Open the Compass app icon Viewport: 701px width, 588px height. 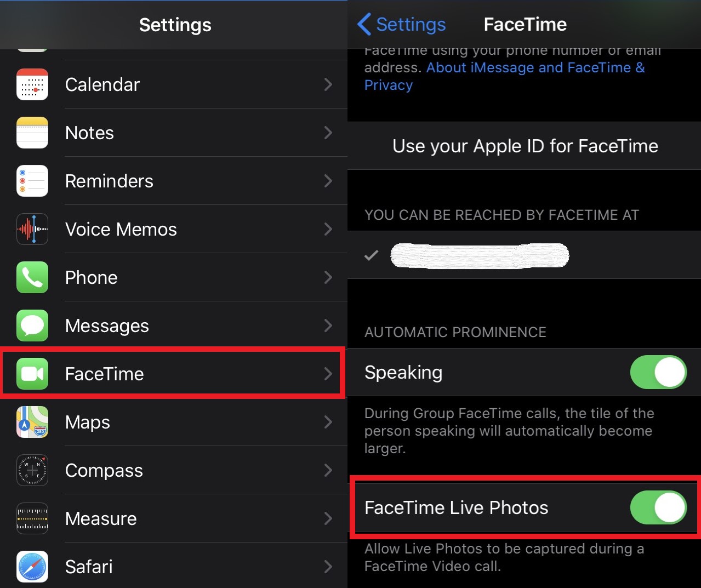(x=32, y=470)
